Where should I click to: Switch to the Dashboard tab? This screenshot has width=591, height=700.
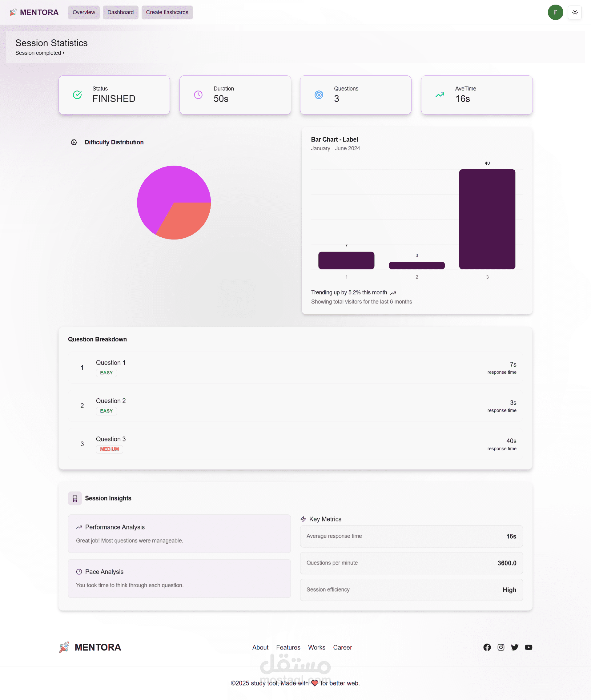(120, 12)
